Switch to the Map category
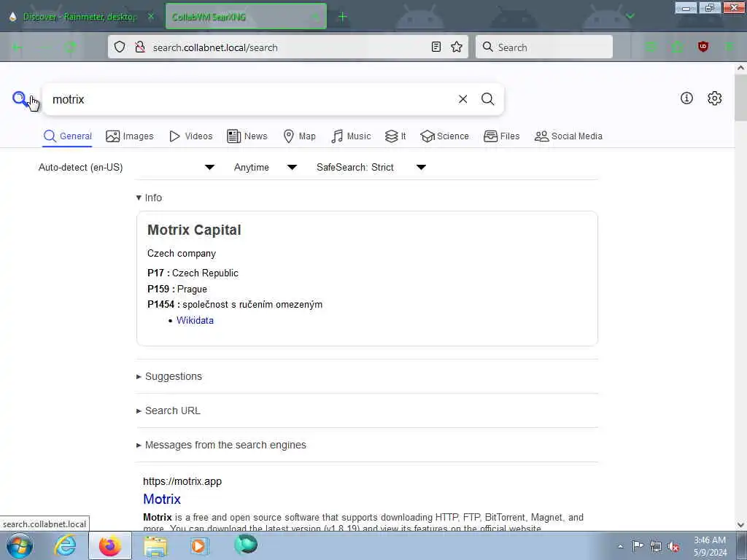This screenshot has height=560, width=747. (x=299, y=136)
